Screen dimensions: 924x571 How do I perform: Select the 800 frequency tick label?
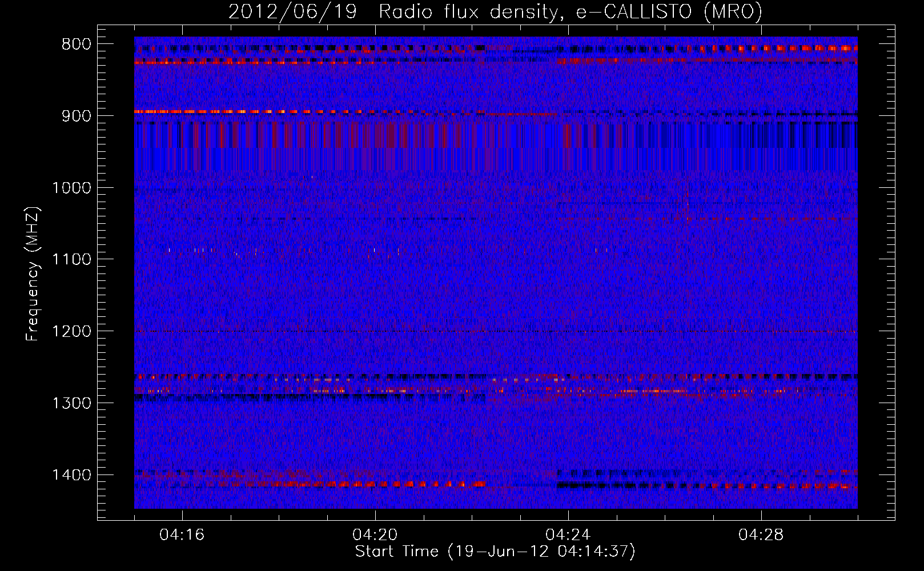tap(77, 45)
